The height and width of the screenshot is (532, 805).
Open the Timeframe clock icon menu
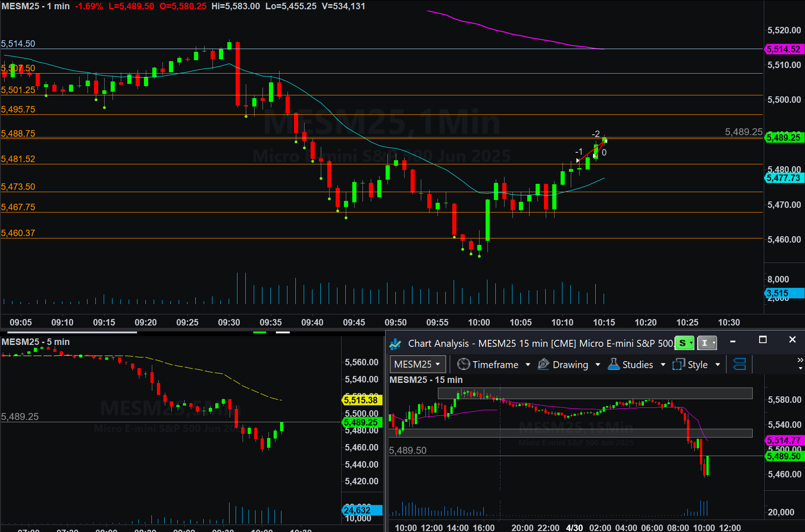click(463, 364)
